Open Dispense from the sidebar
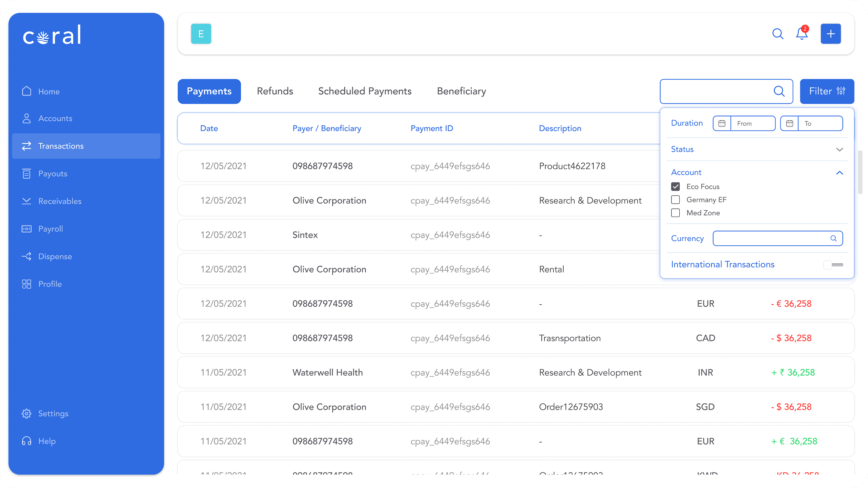This screenshot has height=488, width=868. point(55,256)
